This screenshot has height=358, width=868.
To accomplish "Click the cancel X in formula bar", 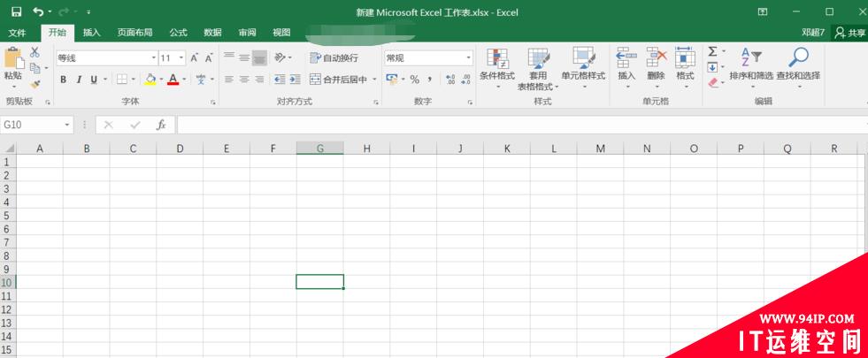I will click(109, 125).
